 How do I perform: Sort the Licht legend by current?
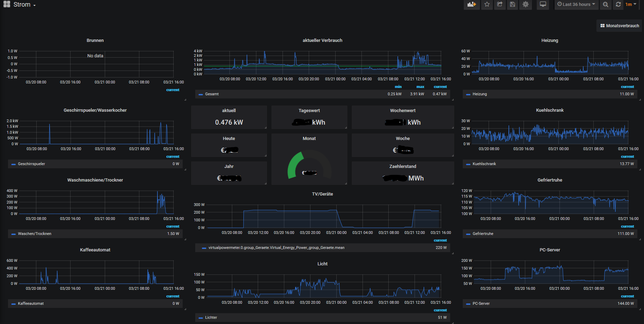click(440, 310)
